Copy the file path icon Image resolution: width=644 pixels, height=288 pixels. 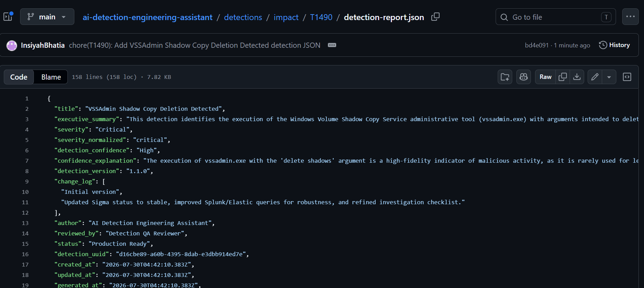click(x=435, y=17)
